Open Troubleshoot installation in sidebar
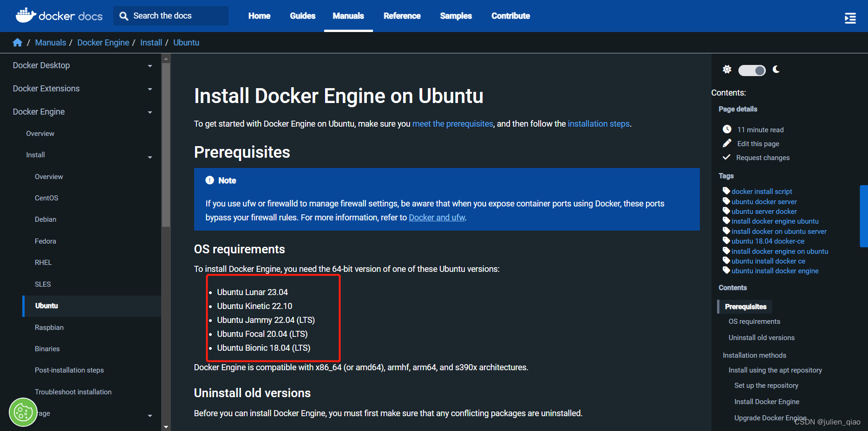 click(x=73, y=392)
